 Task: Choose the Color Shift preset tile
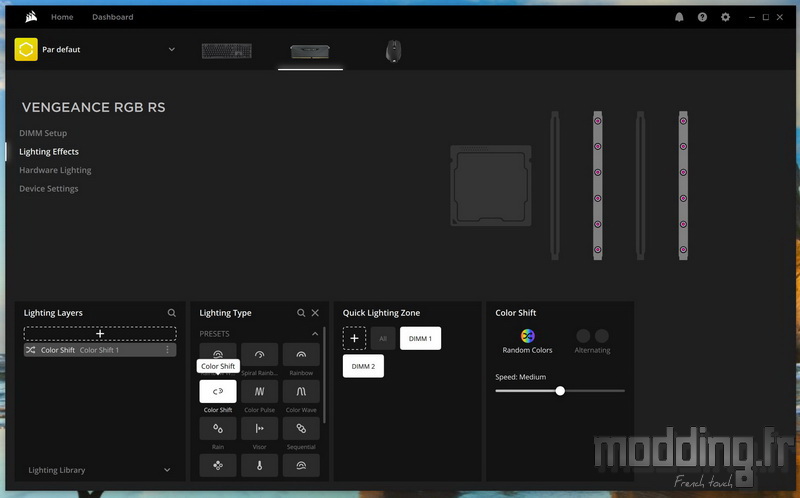[x=218, y=391]
